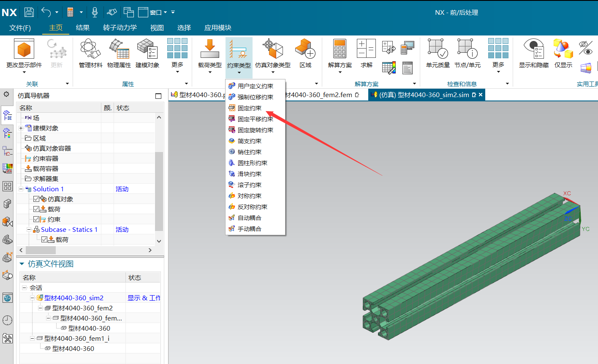Uncheck the 约束 checkbox under Solution 1
The image size is (598, 364).
coord(36,219)
